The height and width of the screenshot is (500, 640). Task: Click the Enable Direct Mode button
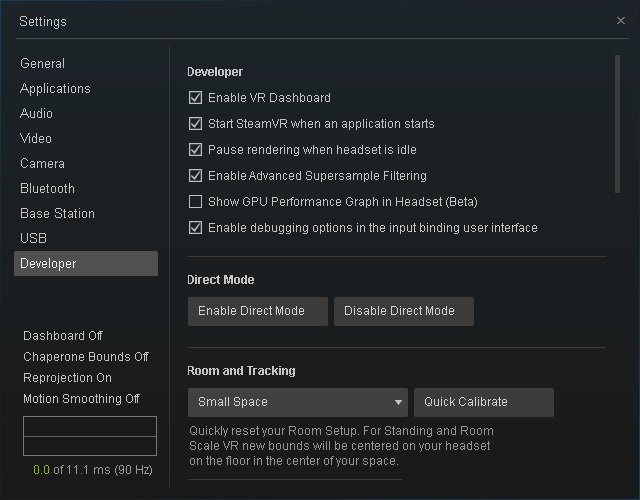[x=258, y=311]
